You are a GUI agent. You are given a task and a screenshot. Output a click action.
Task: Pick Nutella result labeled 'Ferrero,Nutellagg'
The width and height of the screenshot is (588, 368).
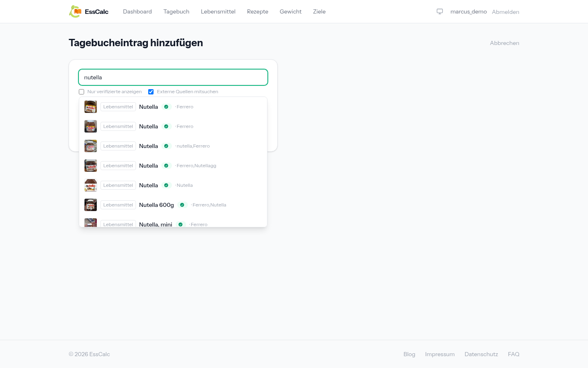[x=173, y=166]
